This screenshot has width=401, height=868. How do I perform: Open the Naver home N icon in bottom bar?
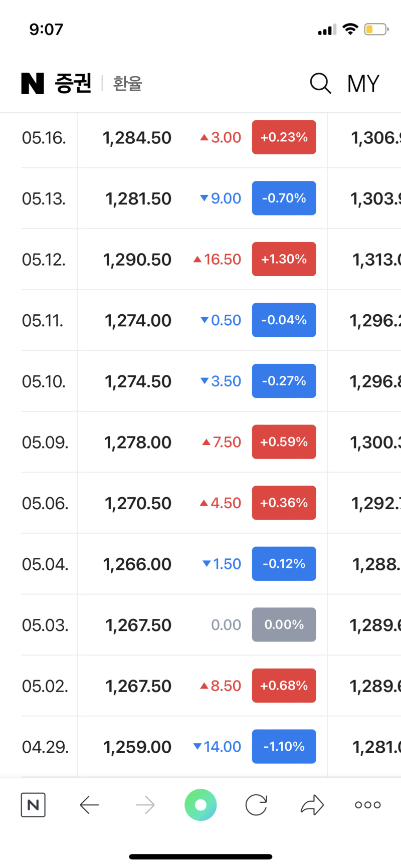point(33,805)
